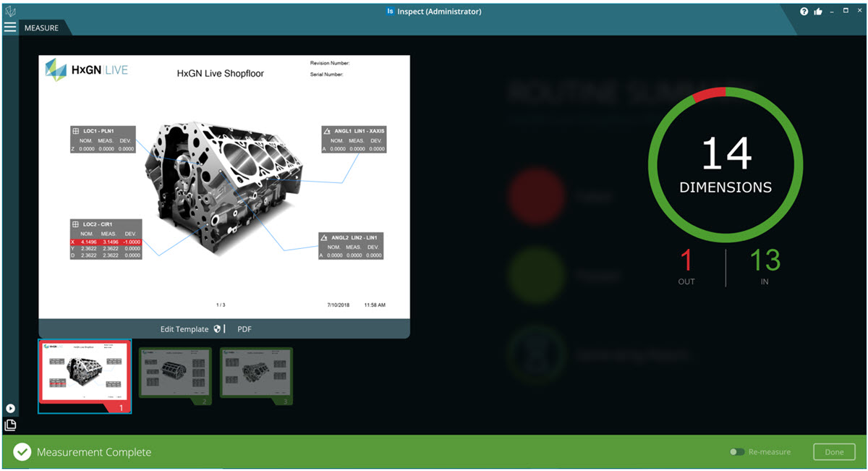
Task: Click the red Failed status circle
Action: pyautogui.click(x=536, y=196)
